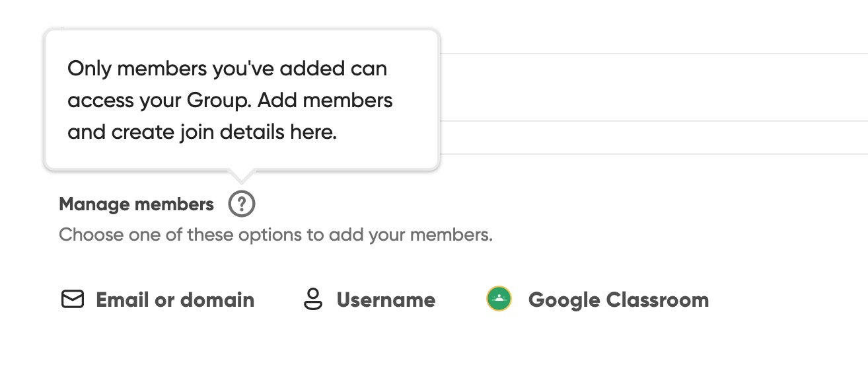Click the tooltip's first line about added members

coord(227,69)
